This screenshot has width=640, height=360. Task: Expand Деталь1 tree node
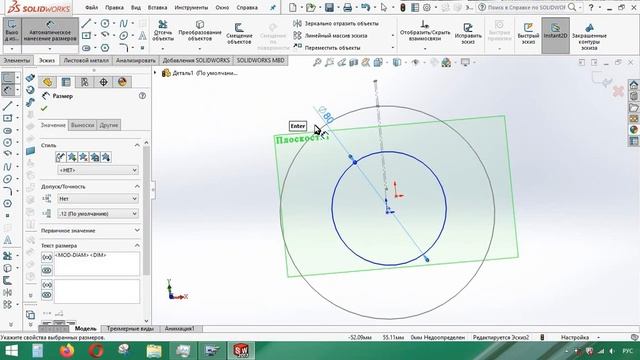pos(155,73)
